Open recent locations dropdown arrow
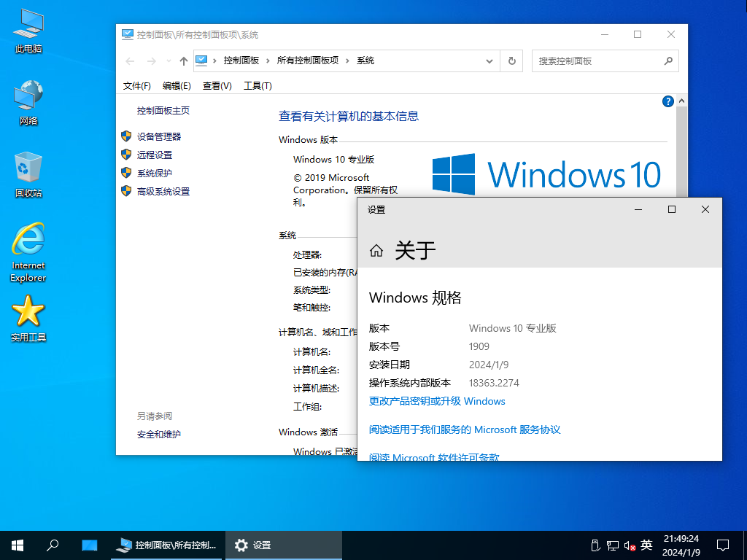The image size is (747, 560). pos(169,61)
